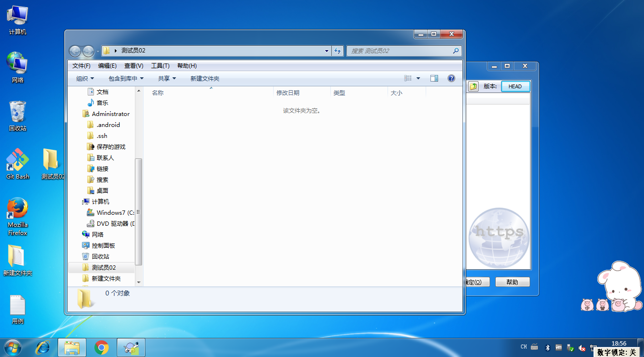The image size is (644, 357).
Task: Click the change view icon in toolbar
Action: click(x=408, y=78)
